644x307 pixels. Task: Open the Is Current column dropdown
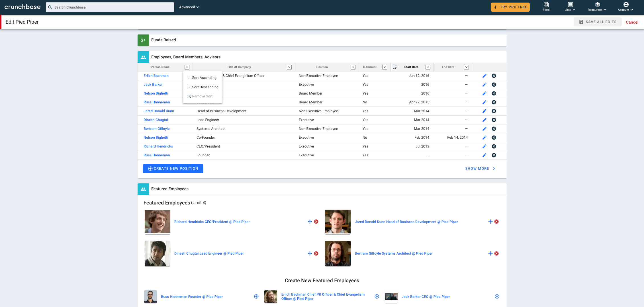coord(385,67)
